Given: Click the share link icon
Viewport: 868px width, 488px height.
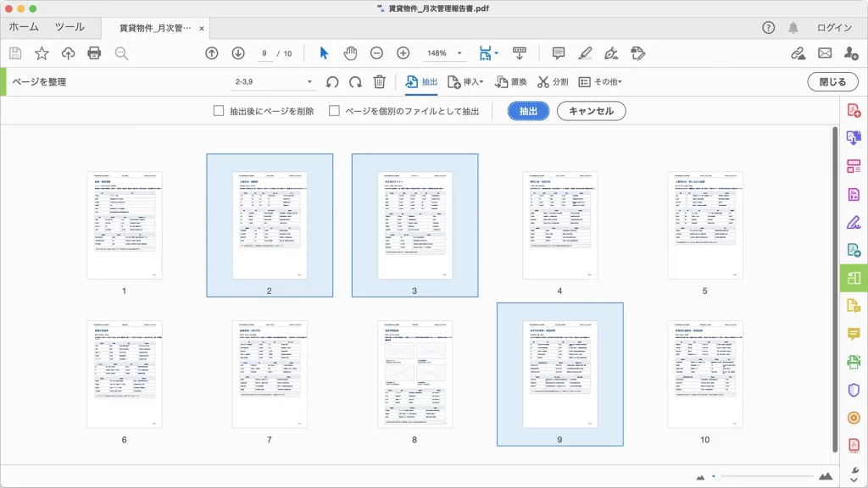Looking at the screenshot, I should 798,53.
